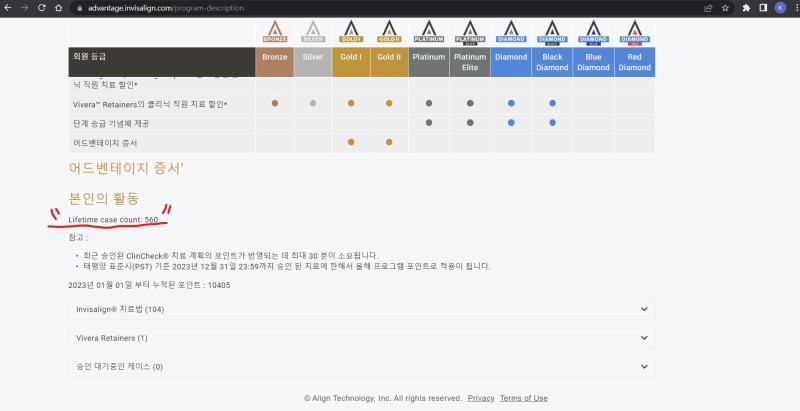This screenshot has height=411, width=800.
Task: Toggle the browser side panel icon
Action: click(763, 8)
